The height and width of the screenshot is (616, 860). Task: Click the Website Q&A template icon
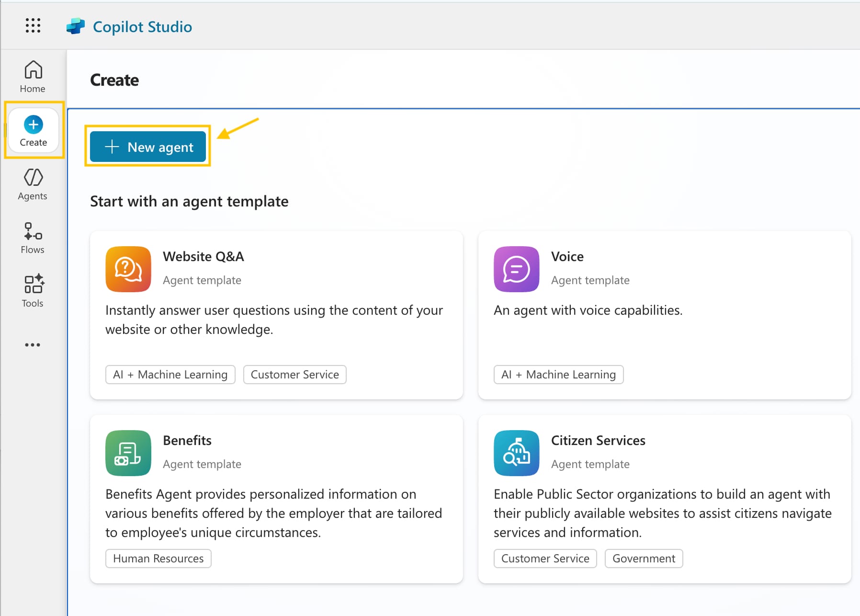pos(128,269)
